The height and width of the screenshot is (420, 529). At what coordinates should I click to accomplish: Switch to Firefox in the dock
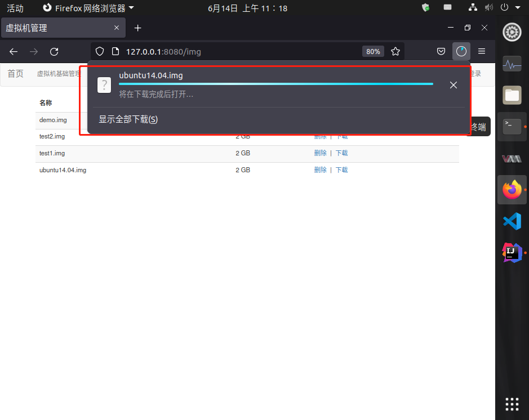click(x=512, y=190)
